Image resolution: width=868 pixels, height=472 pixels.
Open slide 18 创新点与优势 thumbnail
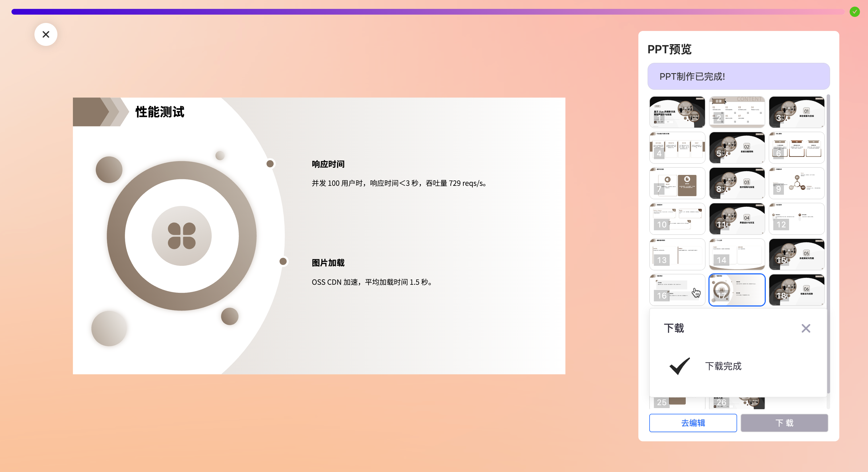pyautogui.click(x=797, y=290)
